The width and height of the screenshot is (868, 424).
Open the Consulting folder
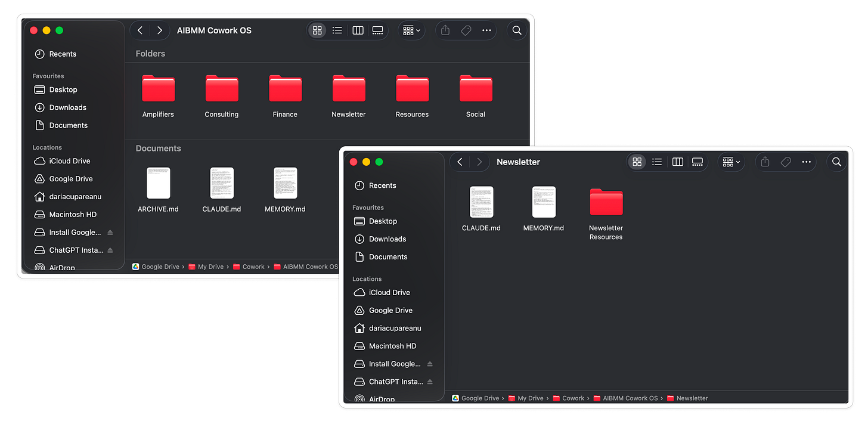(x=222, y=89)
